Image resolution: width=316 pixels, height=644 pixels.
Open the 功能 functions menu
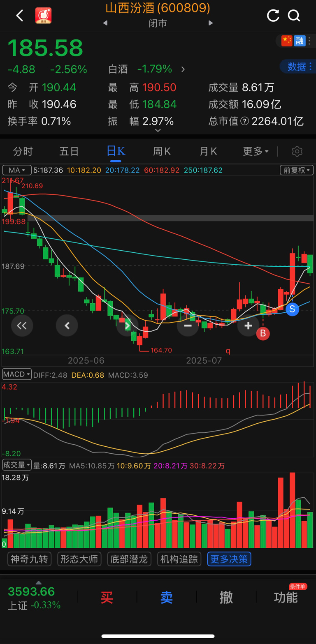[x=286, y=597]
